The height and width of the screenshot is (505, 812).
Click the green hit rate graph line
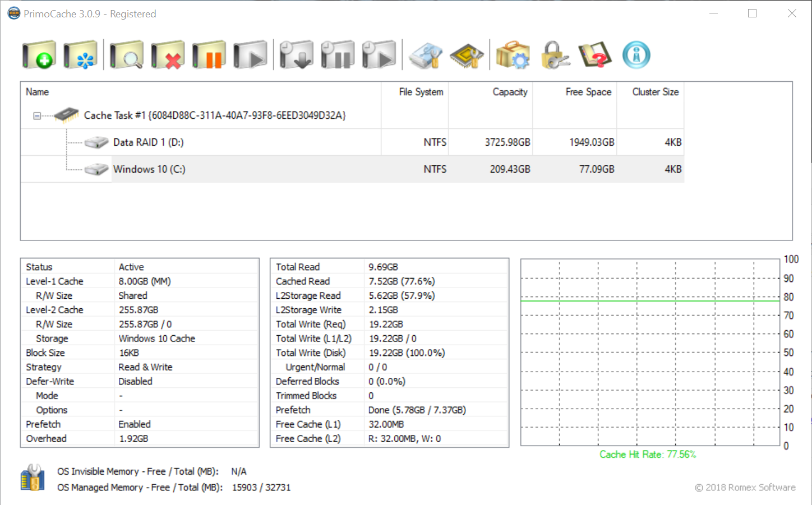[x=650, y=301]
